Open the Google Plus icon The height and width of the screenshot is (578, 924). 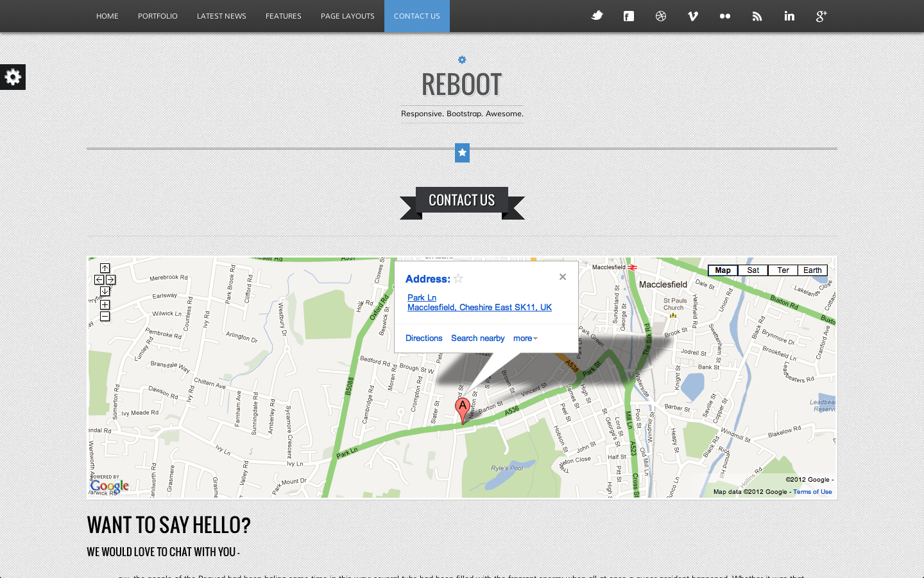[x=821, y=16]
